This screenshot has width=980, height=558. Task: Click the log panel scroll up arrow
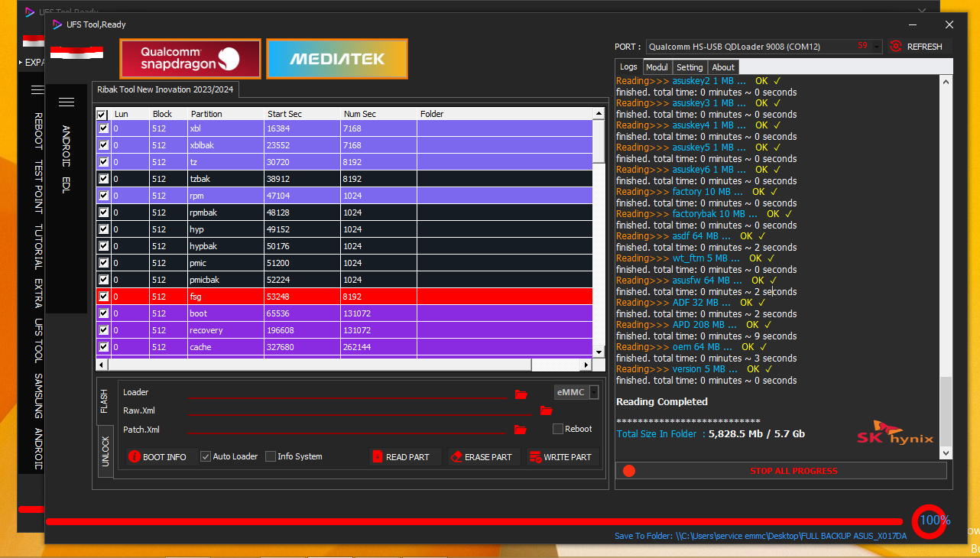946,82
